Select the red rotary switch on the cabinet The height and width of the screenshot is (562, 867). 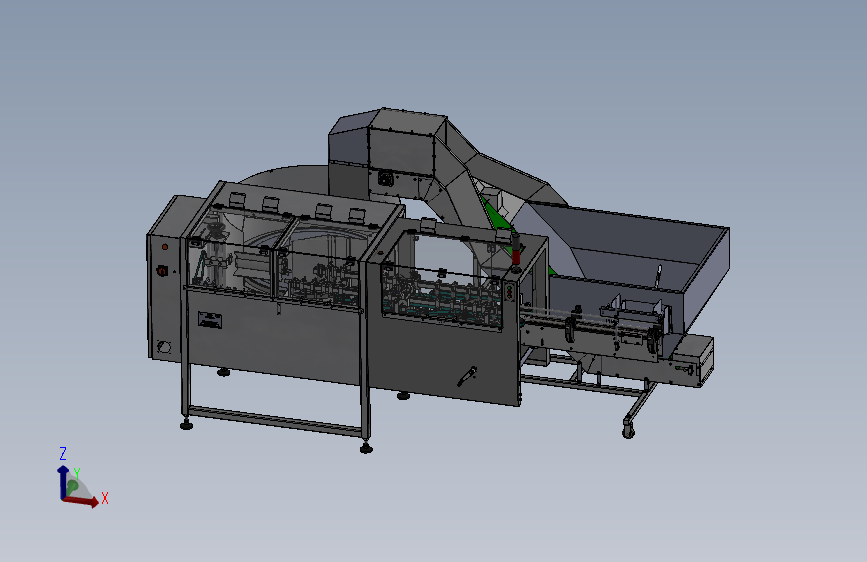(162, 271)
